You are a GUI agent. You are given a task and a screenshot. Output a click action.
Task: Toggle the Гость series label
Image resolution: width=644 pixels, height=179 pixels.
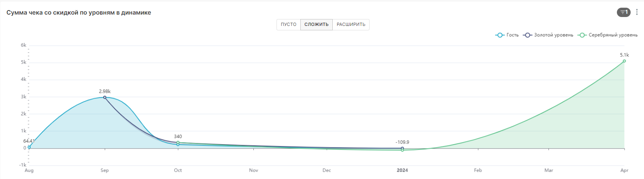click(512, 35)
